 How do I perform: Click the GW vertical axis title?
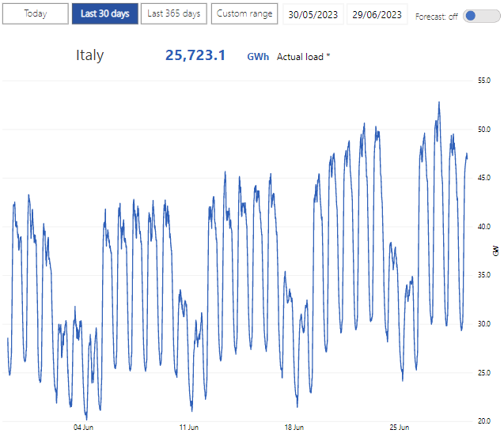[x=496, y=251]
